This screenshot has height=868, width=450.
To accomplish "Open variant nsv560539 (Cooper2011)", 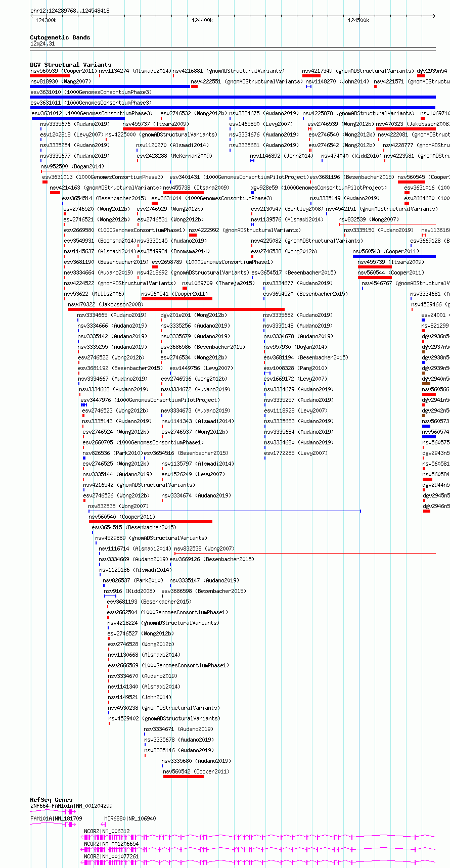I will [x=63, y=71].
